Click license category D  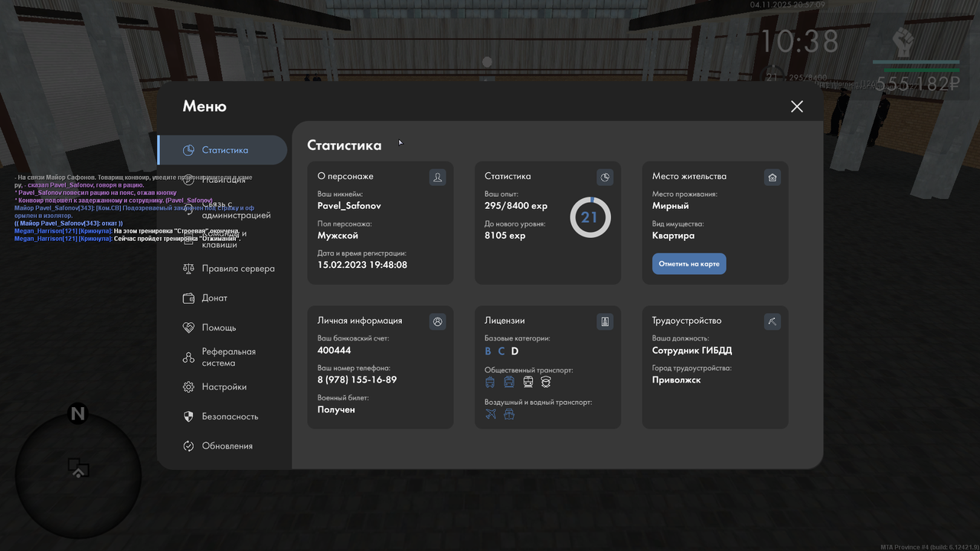pos(515,351)
